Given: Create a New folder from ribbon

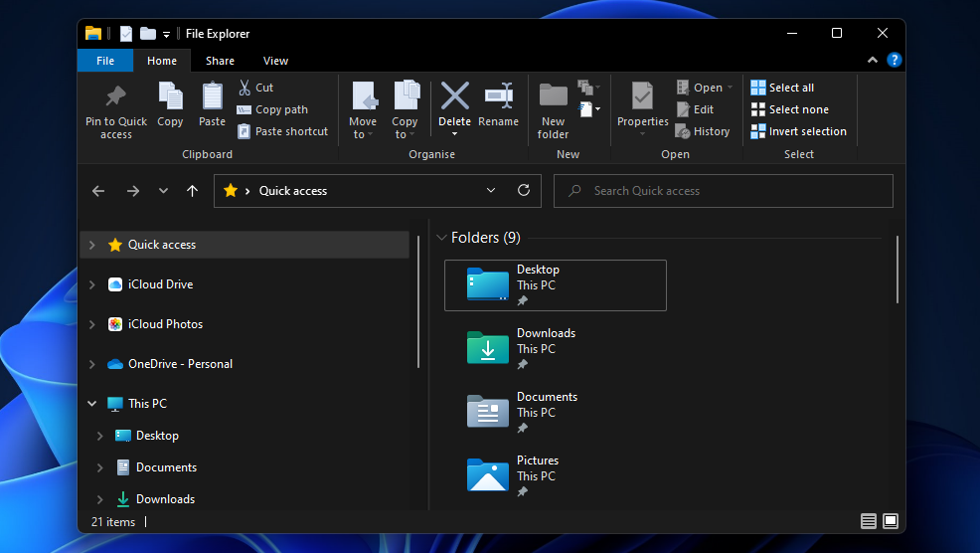Looking at the screenshot, I should [553, 96].
